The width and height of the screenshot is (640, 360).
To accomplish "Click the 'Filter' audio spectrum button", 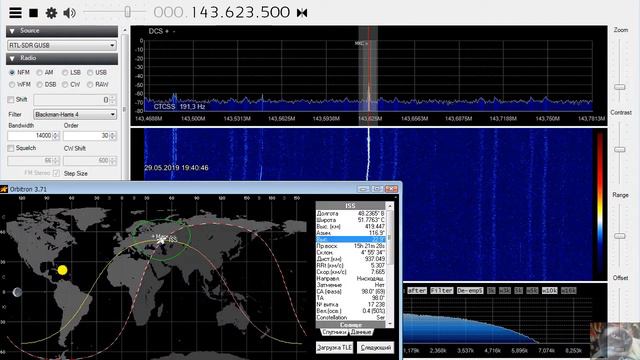I will pos(442,291).
